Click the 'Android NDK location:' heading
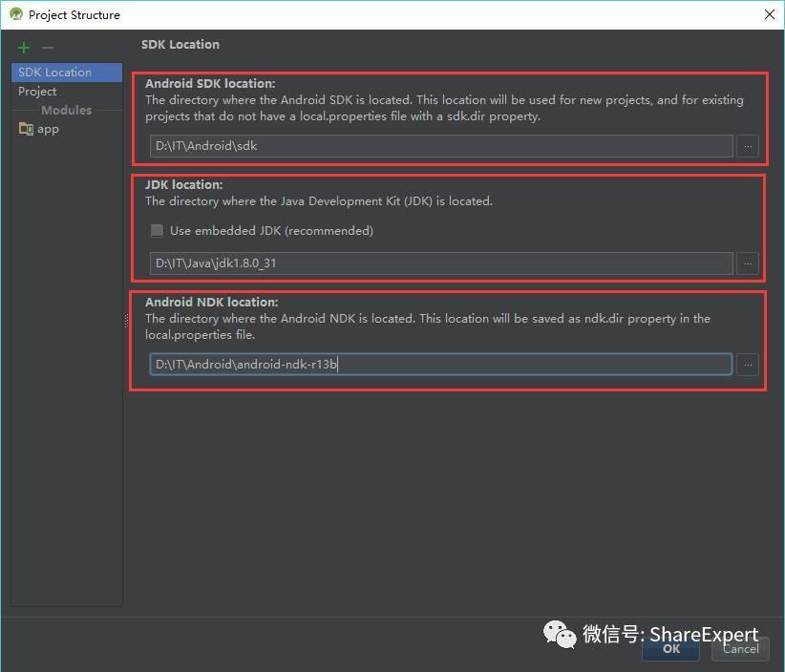 tap(211, 303)
